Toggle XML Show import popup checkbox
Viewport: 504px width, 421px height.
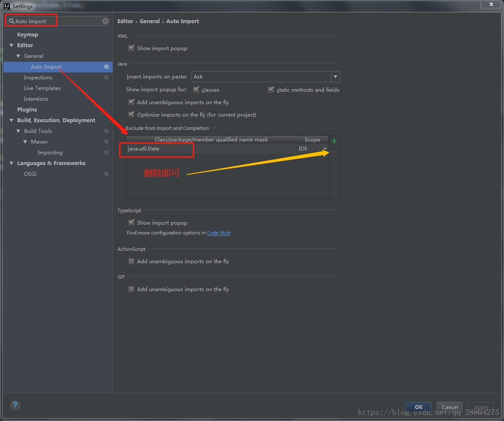tap(132, 48)
